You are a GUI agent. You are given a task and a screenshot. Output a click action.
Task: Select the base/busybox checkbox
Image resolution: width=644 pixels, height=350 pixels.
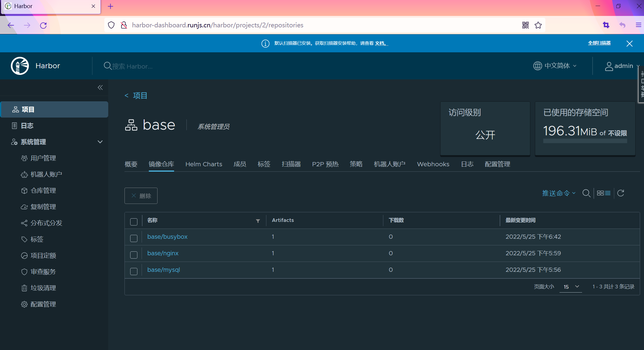point(134,238)
